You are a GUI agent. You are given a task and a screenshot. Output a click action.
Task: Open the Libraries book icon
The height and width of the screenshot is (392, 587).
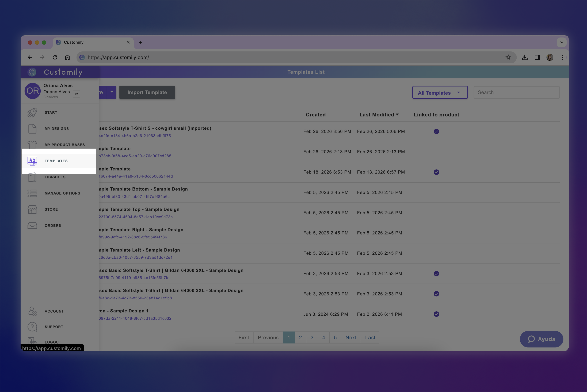click(x=32, y=177)
